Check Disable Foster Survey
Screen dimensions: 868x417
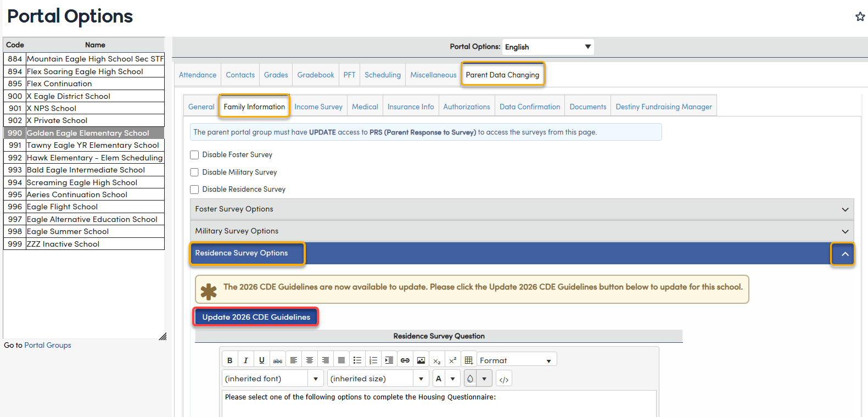194,155
